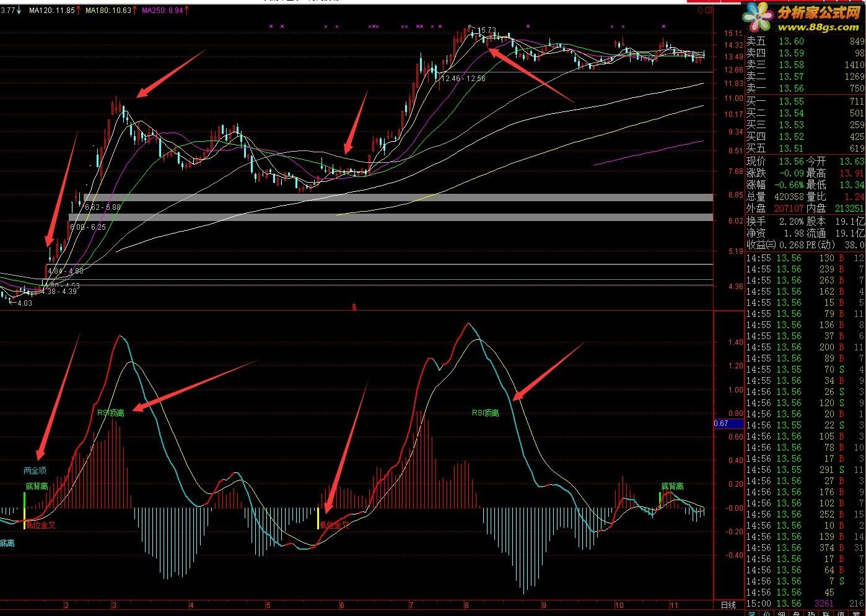Click the 买一 bid row at 13.55
The image size is (866, 616).
tap(805, 102)
